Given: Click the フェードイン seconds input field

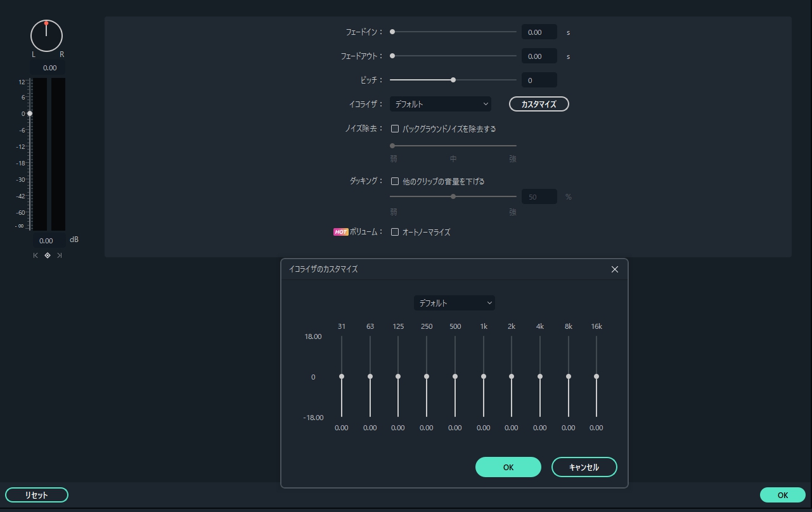Looking at the screenshot, I should [x=539, y=32].
